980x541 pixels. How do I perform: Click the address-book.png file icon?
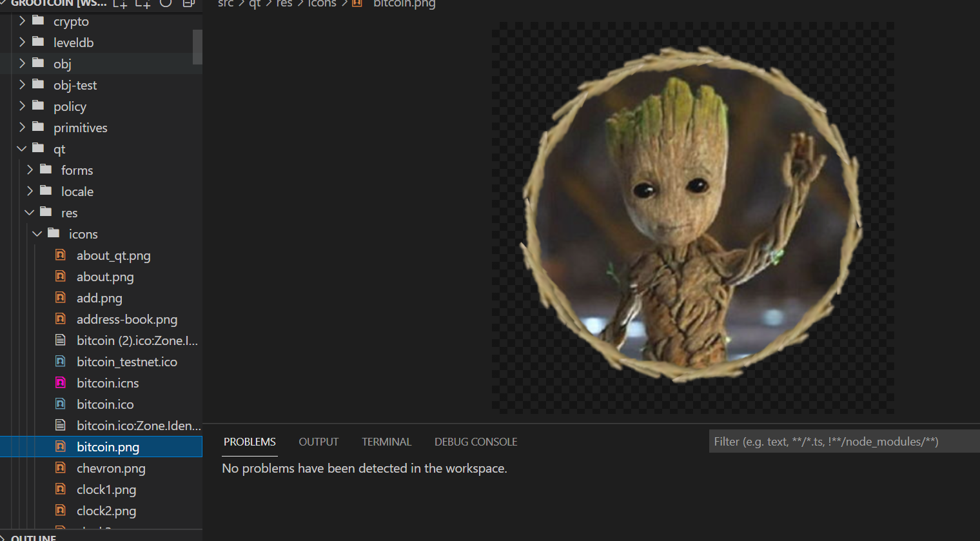[x=61, y=319]
